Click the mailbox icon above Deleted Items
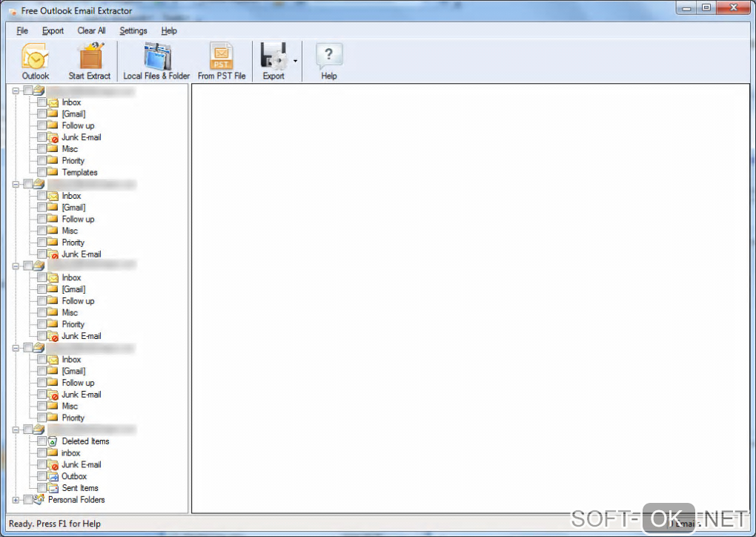Image resolution: width=756 pixels, height=537 pixels. tap(39, 429)
